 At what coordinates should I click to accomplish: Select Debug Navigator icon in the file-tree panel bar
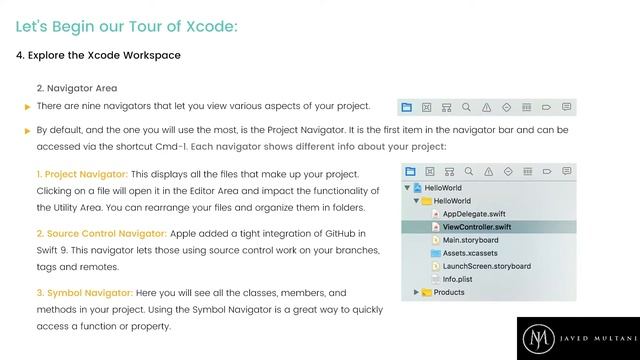click(528, 171)
